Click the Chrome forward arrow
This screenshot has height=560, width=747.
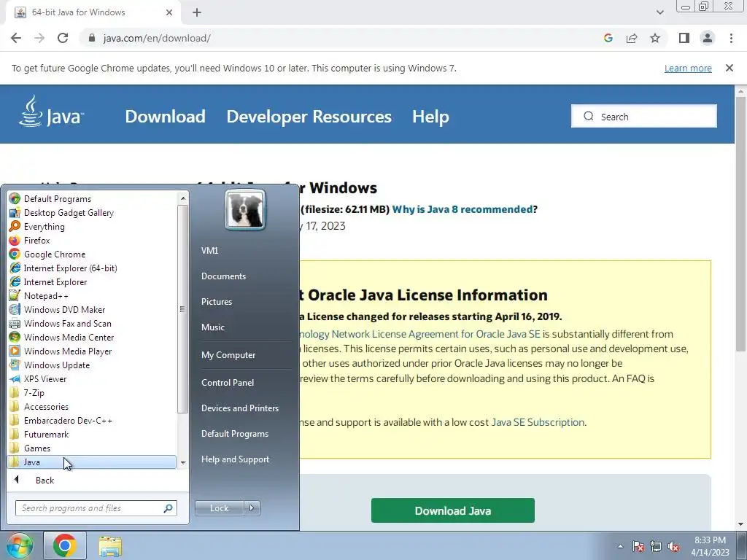[39, 38]
